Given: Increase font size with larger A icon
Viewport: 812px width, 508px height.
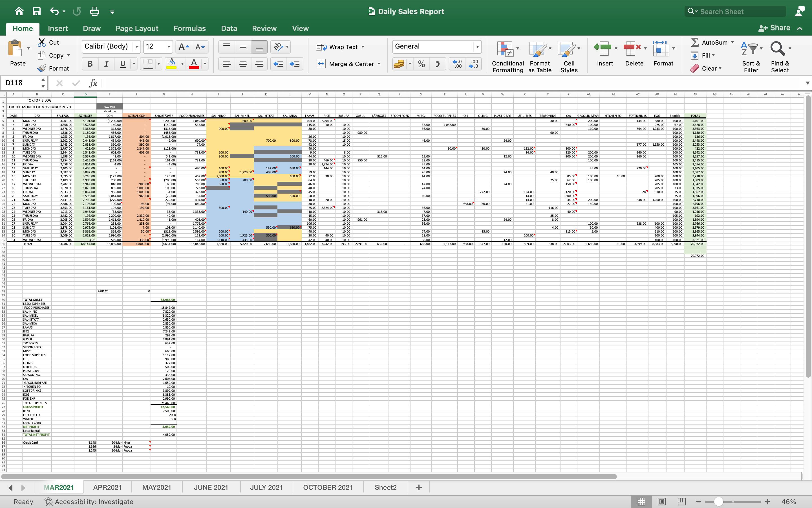Looking at the screenshot, I should pos(184,47).
